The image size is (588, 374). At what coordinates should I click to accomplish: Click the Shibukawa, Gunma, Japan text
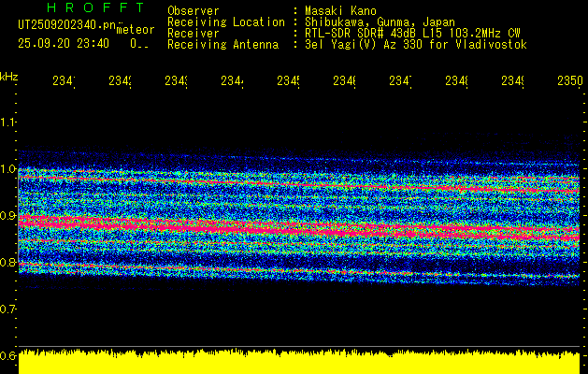click(380, 22)
